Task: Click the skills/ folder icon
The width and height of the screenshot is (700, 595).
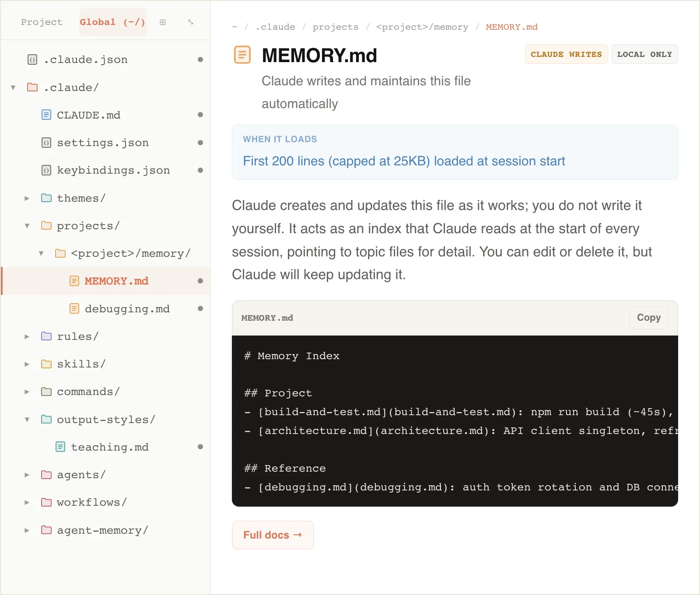Action: click(46, 364)
